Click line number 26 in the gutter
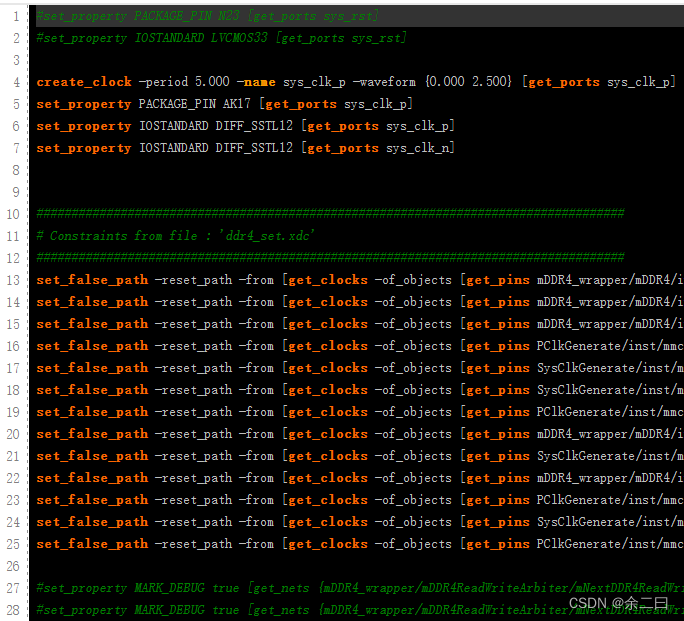684x621 pixels. click(x=13, y=566)
